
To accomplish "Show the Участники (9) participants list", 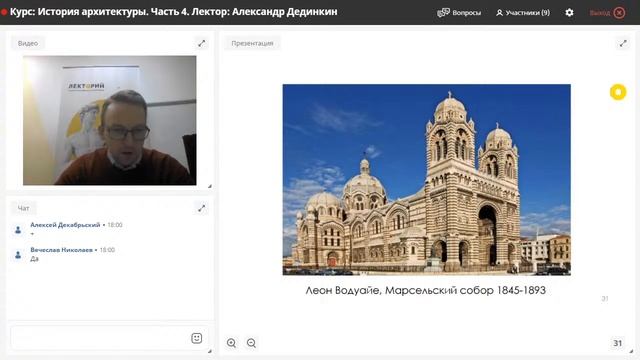I will 523,13.
